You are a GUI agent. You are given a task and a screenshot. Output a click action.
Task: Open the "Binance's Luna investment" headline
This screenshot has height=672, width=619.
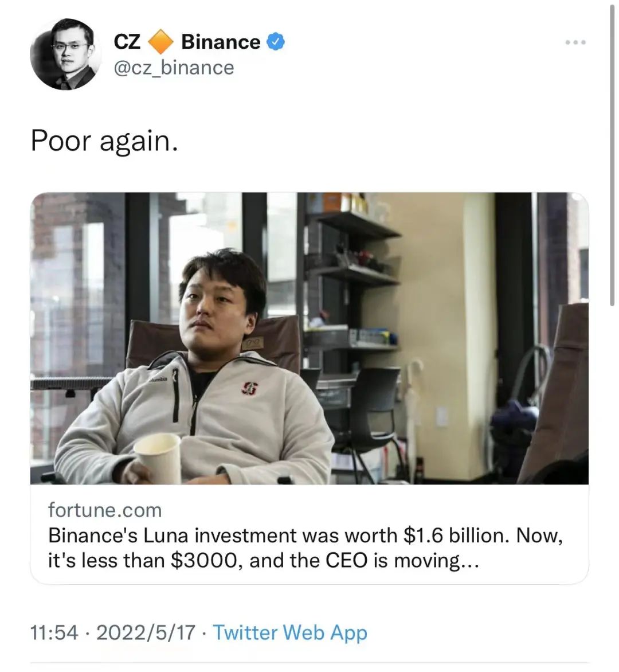(x=305, y=536)
